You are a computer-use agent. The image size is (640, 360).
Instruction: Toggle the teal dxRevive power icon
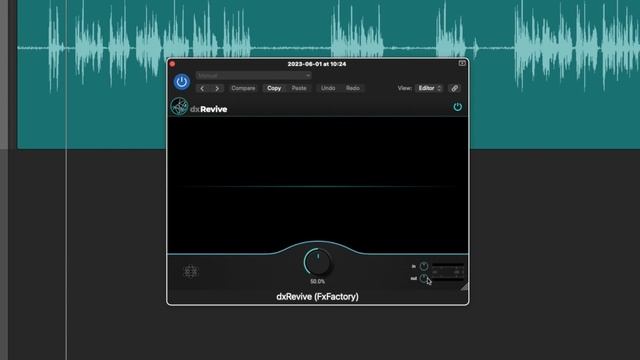pos(458,107)
